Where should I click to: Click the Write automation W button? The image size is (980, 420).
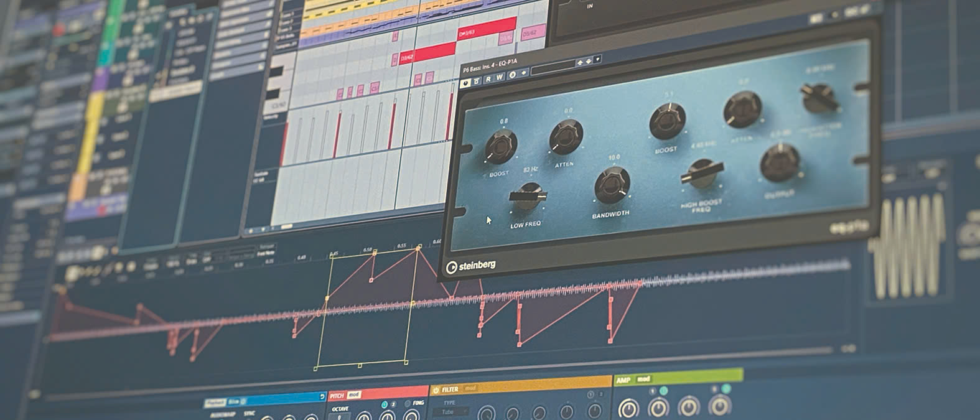point(500,77)
